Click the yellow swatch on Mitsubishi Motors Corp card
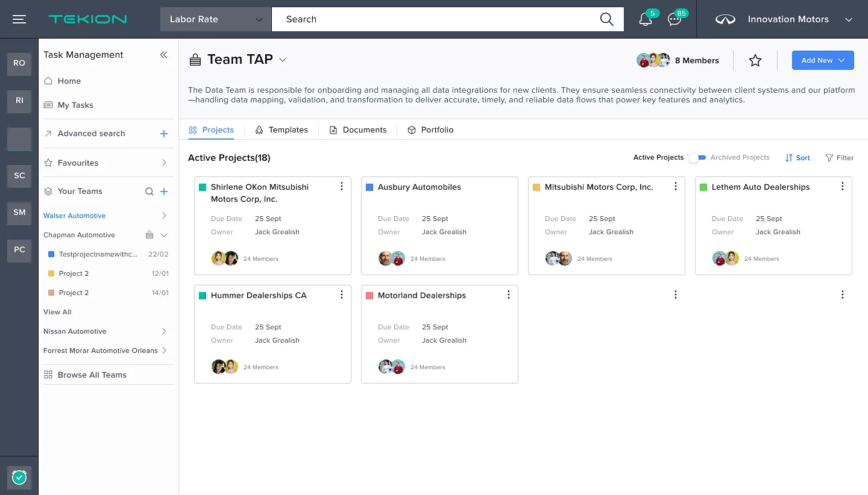 [x=536, y=187]
